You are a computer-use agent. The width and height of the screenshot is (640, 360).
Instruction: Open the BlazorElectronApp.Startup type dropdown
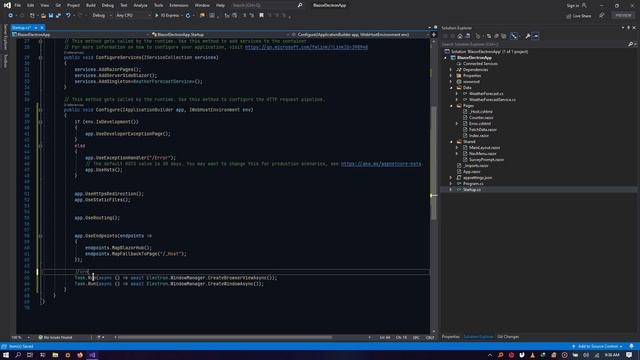point(220,35)
